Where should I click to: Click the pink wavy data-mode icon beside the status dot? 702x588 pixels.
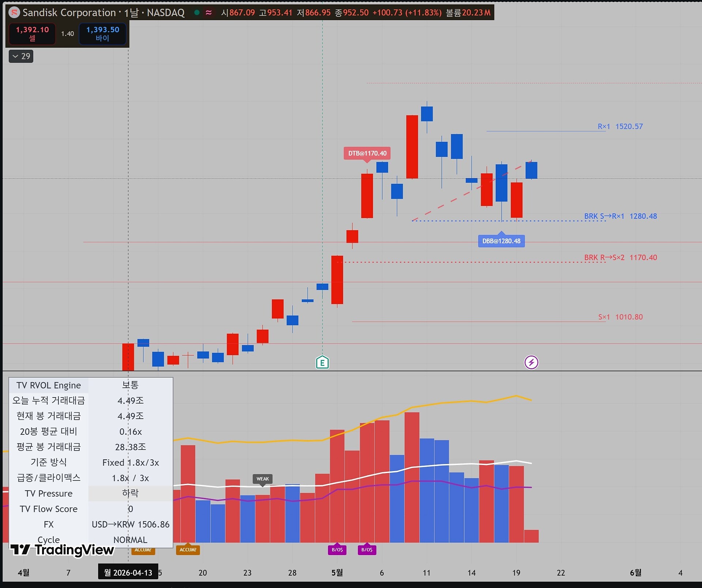point(209,13)
